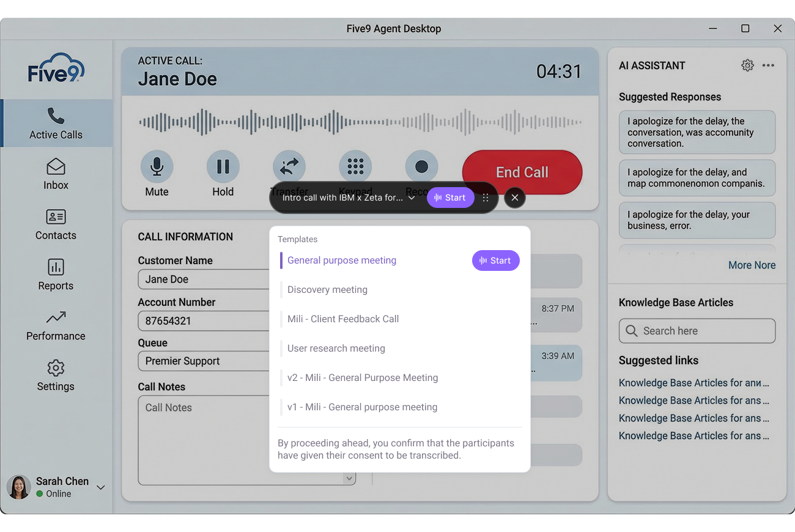The image size is (795, 532).
Task: Click the consent to be transcribed notice
Action: 396,449
